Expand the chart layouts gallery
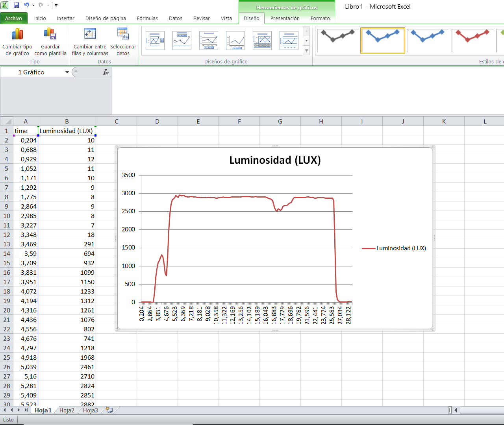 306,51
